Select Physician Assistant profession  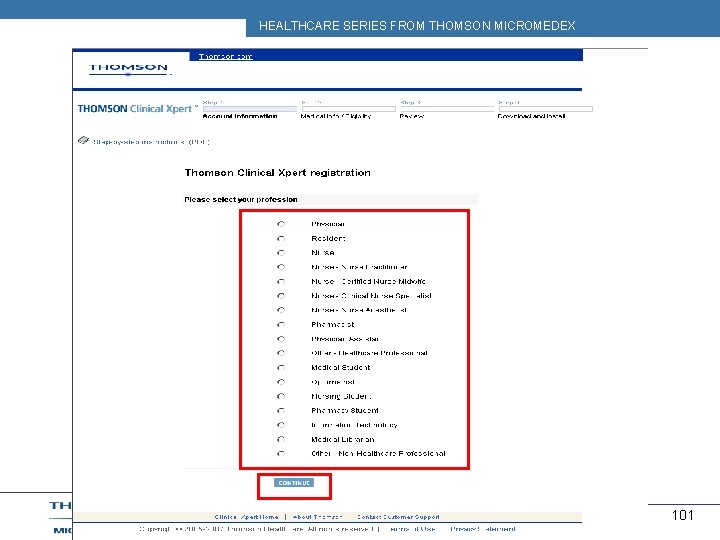tap(281, 339)
